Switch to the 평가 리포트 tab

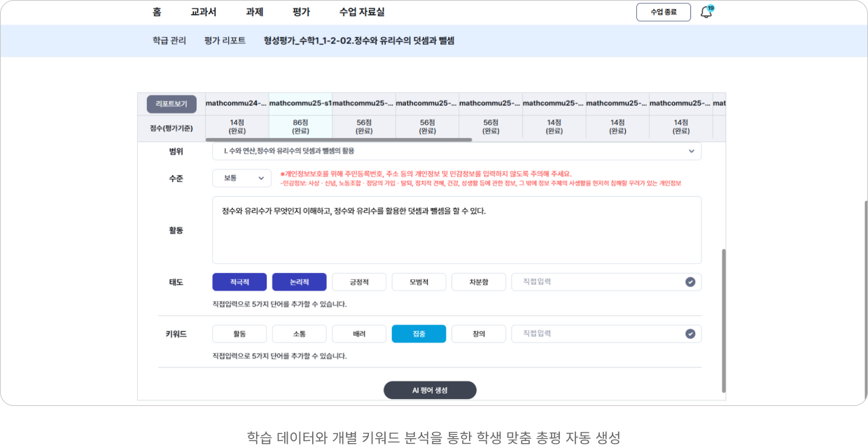point(225,41)
